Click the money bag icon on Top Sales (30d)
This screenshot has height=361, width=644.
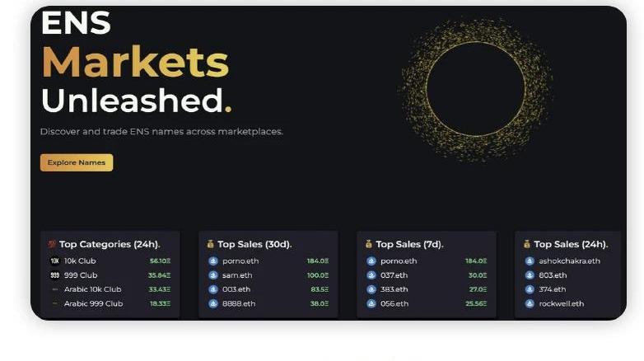click(210, 244)
